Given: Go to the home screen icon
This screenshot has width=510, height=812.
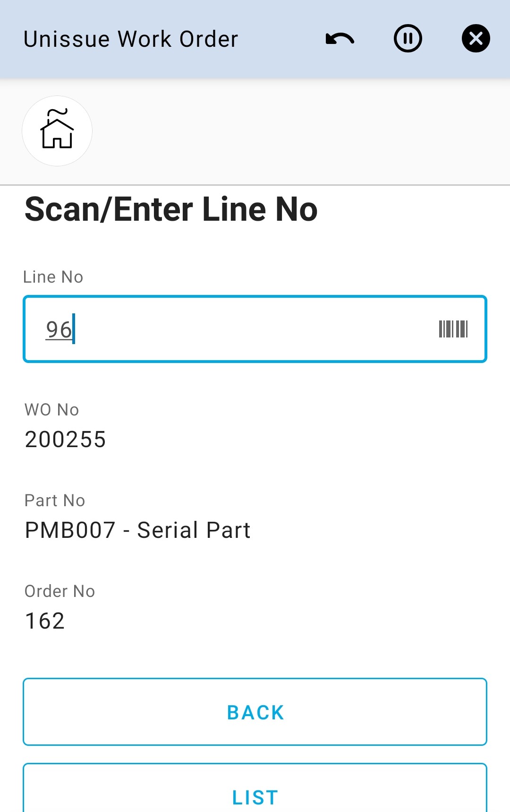Looking at the screenshot, I should [x=57, y=131].
